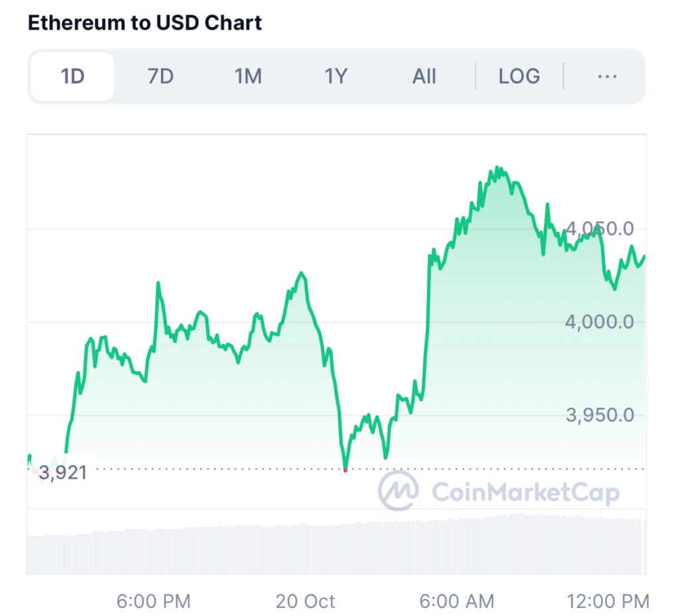673x616 pixels.
Task: Select the All time range
Action: (423, 77)
